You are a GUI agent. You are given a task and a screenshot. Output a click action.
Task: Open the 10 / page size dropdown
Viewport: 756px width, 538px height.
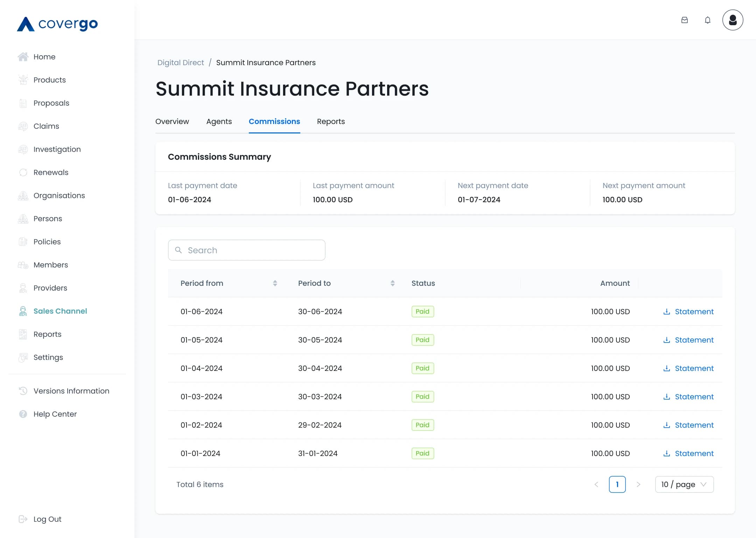pyautogui.click(x=684, y=484)
